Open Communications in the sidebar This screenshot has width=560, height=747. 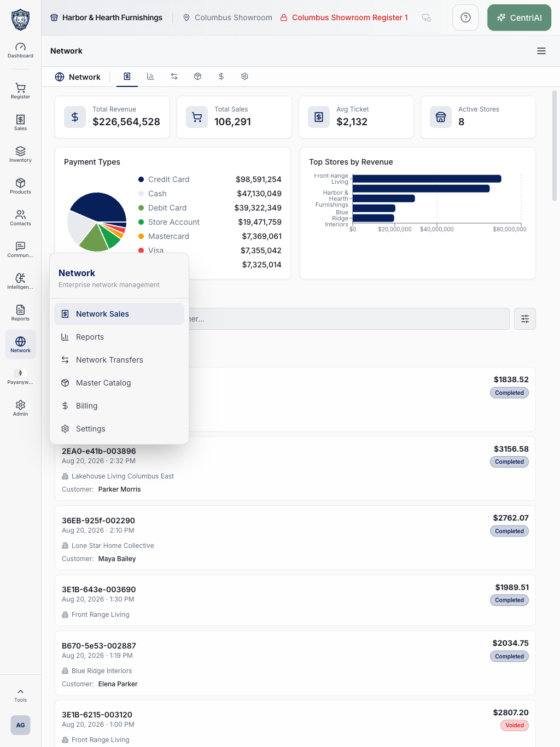click(20, 249)
